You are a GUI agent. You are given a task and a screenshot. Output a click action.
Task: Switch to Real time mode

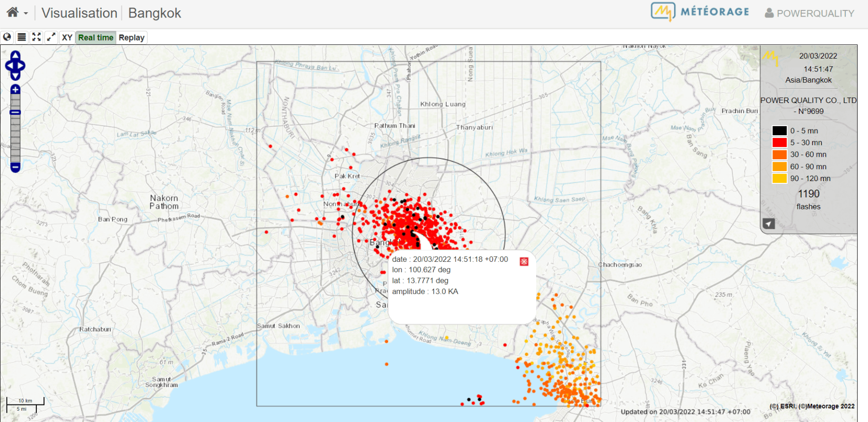[x=95, y=37]
